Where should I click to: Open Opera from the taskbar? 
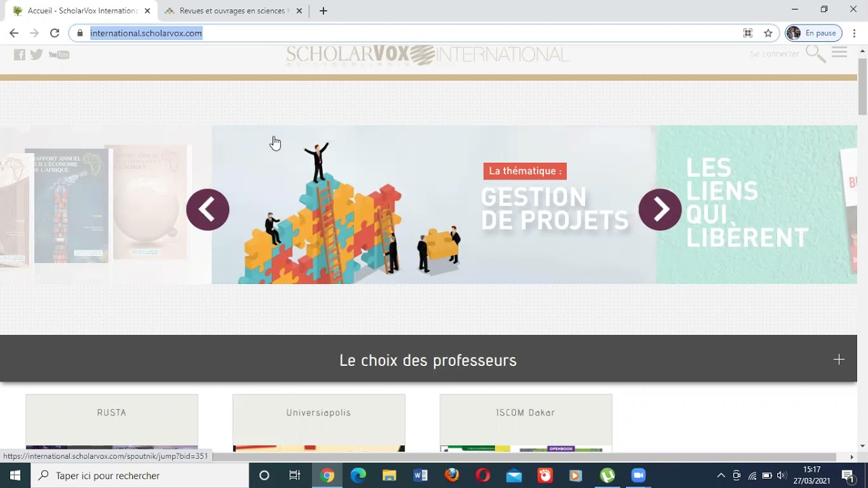tap(483, 476)
